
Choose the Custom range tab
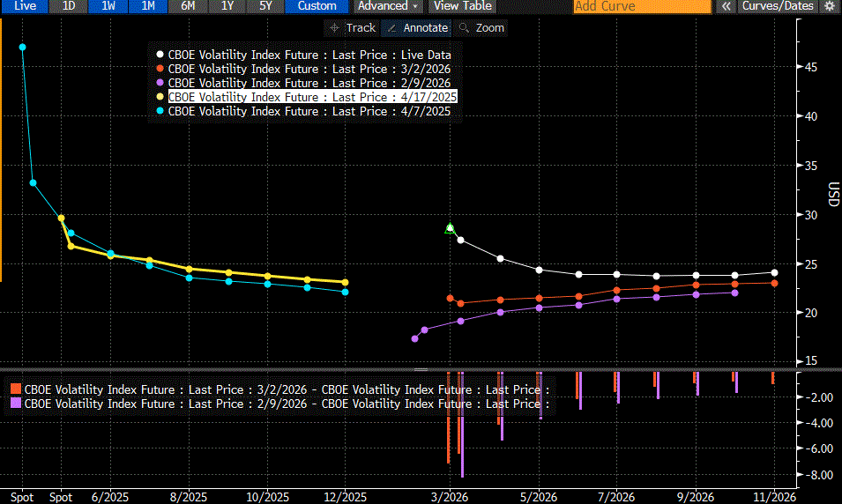pyautogui.click(x=317, y=6)
